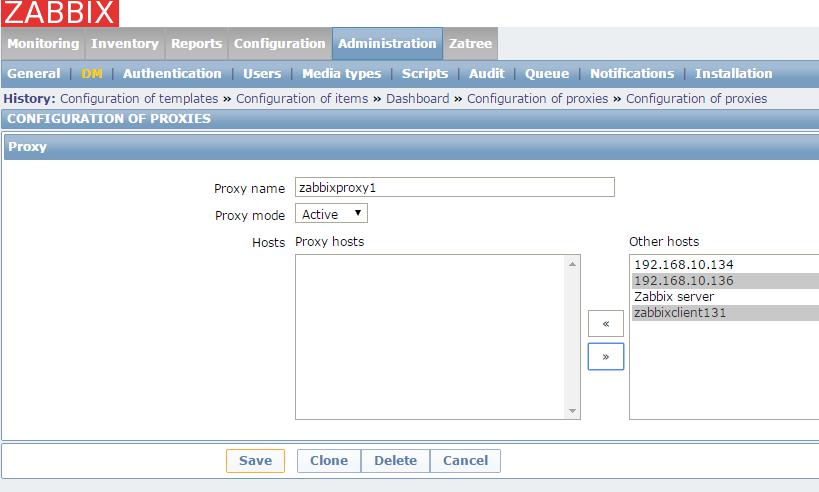The width and height of the screenshot is (819, 492).
Task: Click into Proxy name field
Action: pos(454,188)
